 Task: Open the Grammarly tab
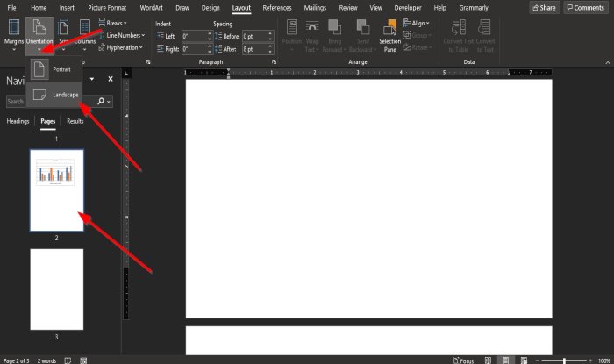(x=474, y=7)
